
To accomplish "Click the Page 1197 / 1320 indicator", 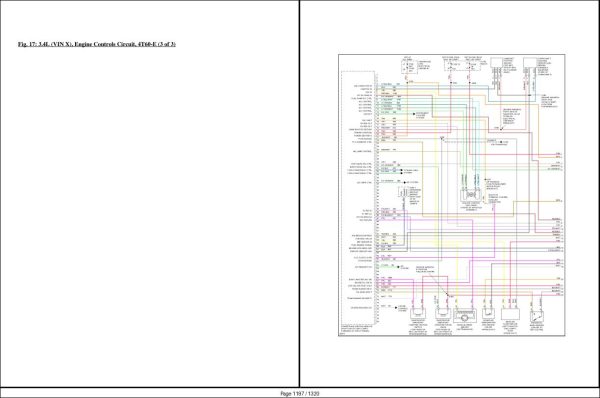I will click(300, 393).
